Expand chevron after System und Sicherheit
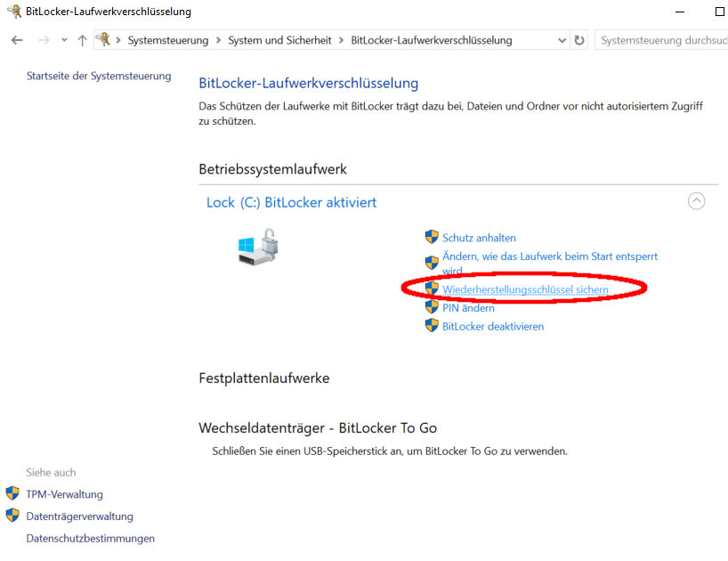Viewport: 728px width, 561px height. click(x=341, y=40)
